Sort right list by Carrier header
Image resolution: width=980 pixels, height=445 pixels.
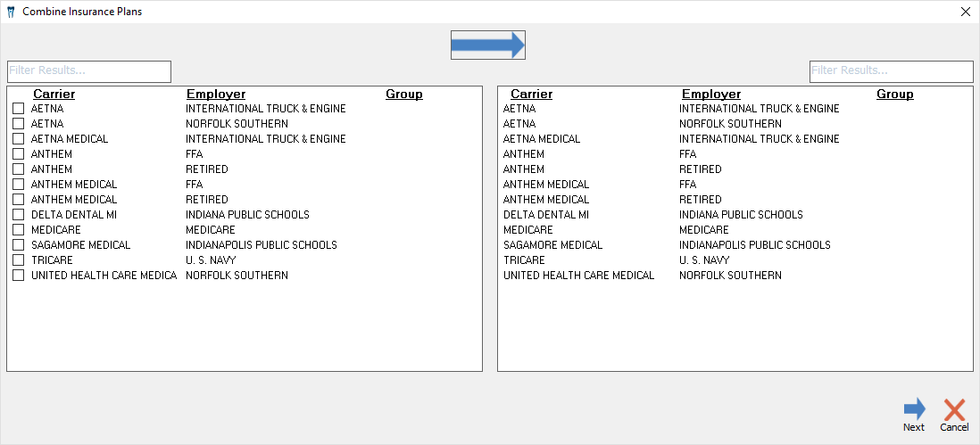pyautogui.click(x=531, y=95)
